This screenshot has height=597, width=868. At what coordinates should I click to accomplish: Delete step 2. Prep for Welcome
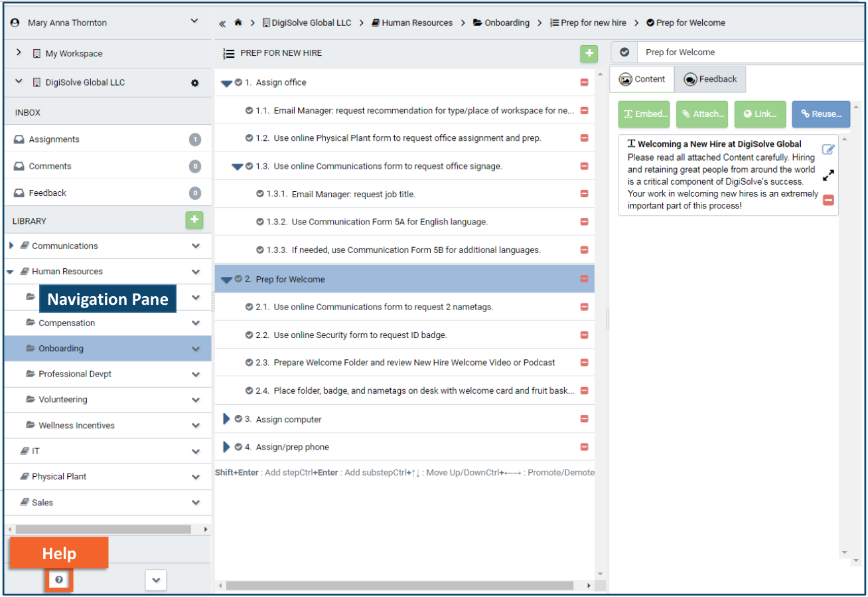point(584,279)
